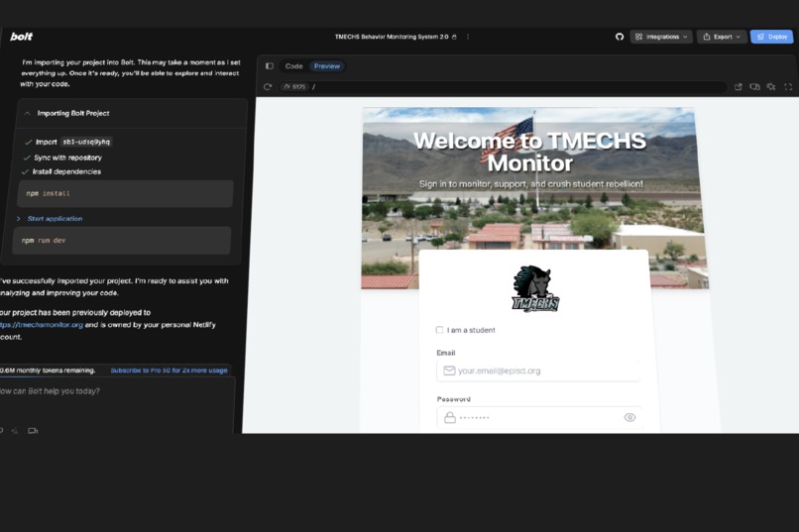Reload the preview with refresh icon

[268, 87]
